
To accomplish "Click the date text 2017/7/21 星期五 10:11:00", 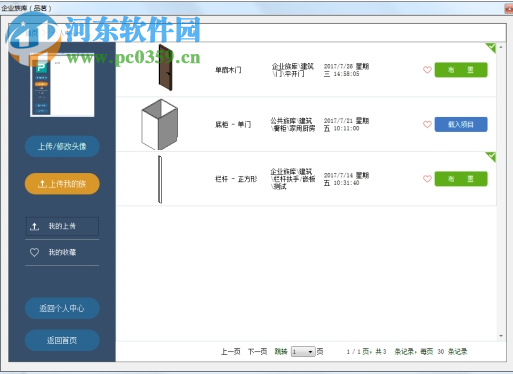I will (x=346, y=124).
